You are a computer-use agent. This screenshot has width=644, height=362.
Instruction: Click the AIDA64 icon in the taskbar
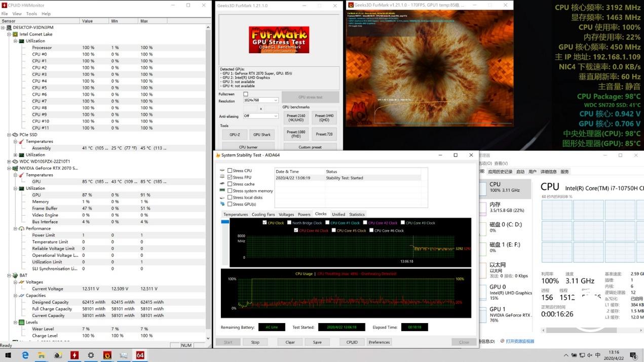[x=140, y=355]
